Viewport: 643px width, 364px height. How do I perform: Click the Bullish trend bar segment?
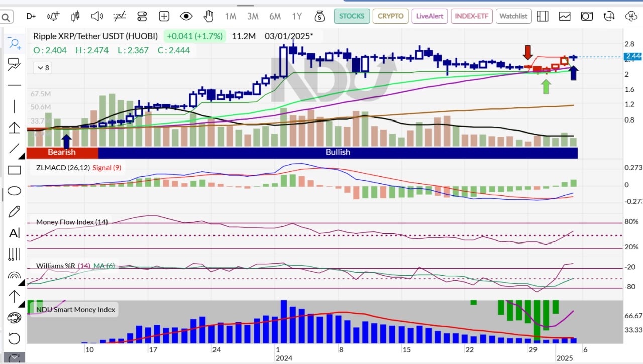[338, 152]
